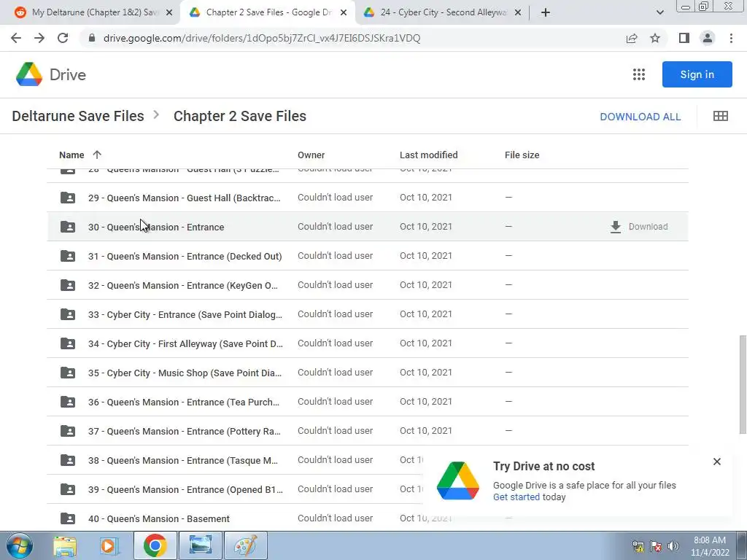
Task: Select the Chapter 2 Save Files tab
Action: tap(268, 12)
